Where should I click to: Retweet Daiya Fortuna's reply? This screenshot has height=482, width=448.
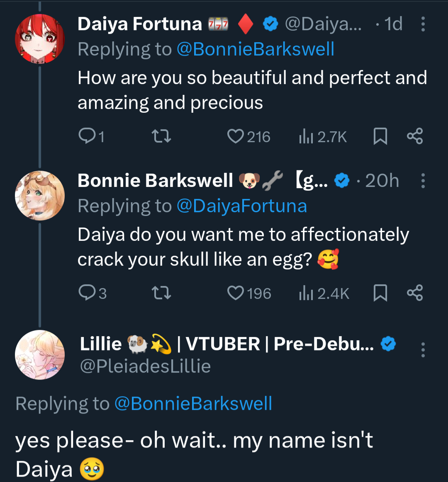161,136
